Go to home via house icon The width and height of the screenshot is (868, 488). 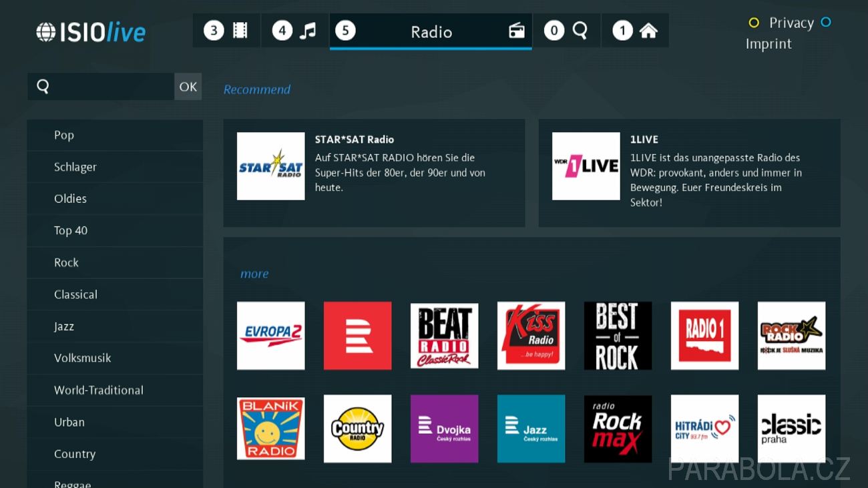pyautogui.click(x=648, y=31)
